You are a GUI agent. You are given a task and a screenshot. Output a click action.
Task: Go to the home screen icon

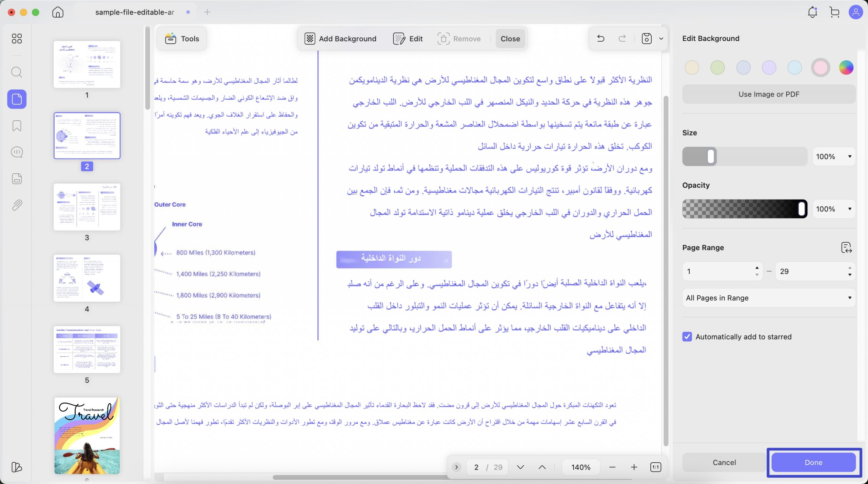(58, 12)
